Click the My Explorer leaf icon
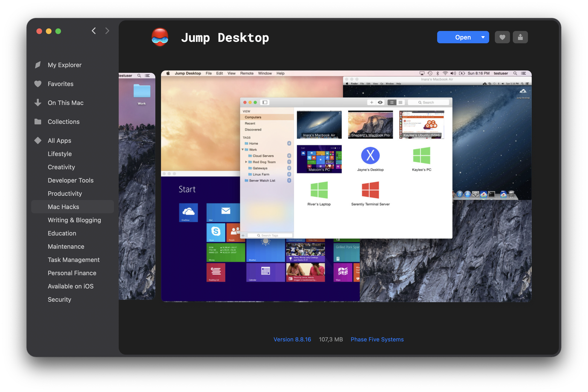The width and height of the screenshot is (588, 392). coord(38,65)
